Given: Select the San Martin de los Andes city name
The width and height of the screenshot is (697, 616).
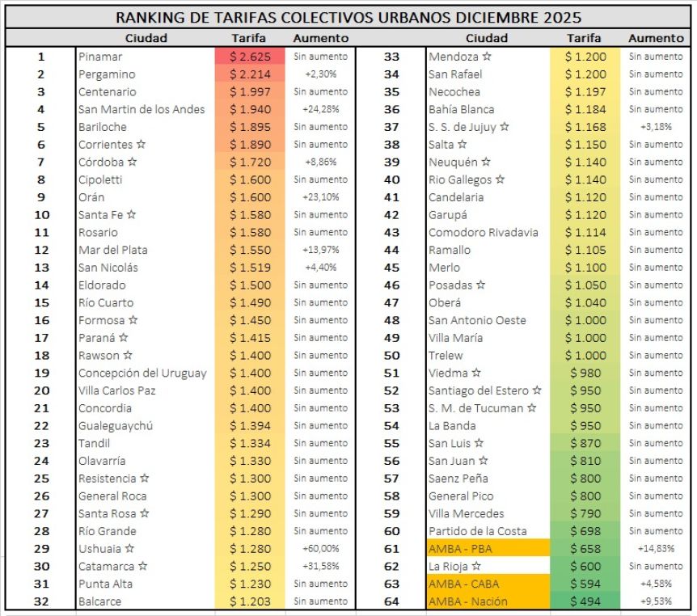Looking at the screenshot, I should click(142, 109).
